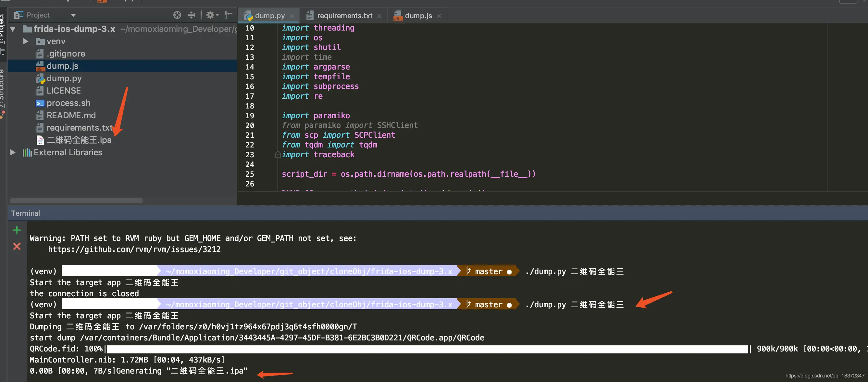Open the rvm issues GitHub link in terminal
868x382 pixels.
pos(134,249)
